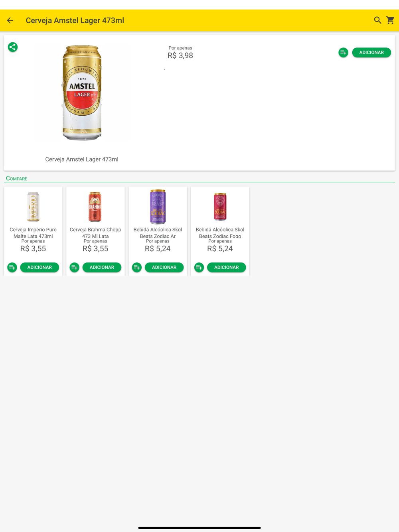Open the red Beats Zodiac Fogo thumbnail
The image size is (399, 532).
coord(220,207)
